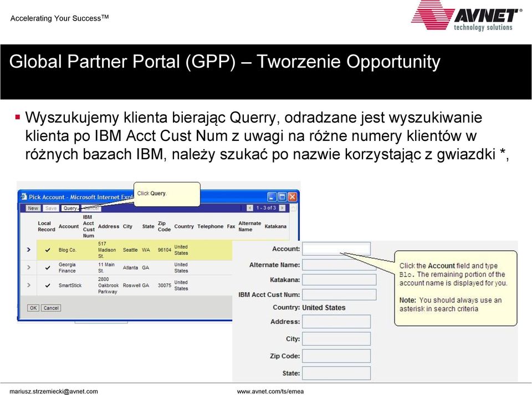Minimize the Pick Account window

coord(272,196)
